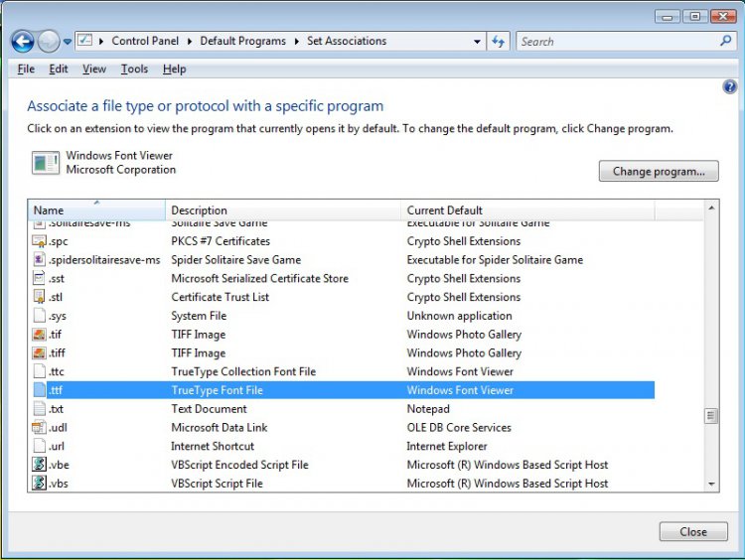This screenshot has width=745, height=560.
Task: Click the Back navigation arrow
Action: (22, 42)
